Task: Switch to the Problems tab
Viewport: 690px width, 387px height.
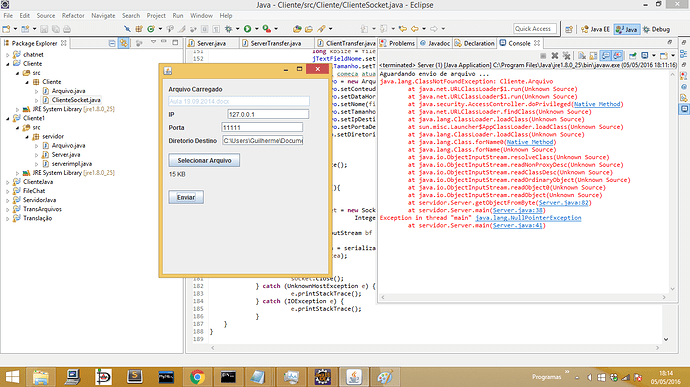Action: pos(397,43)
